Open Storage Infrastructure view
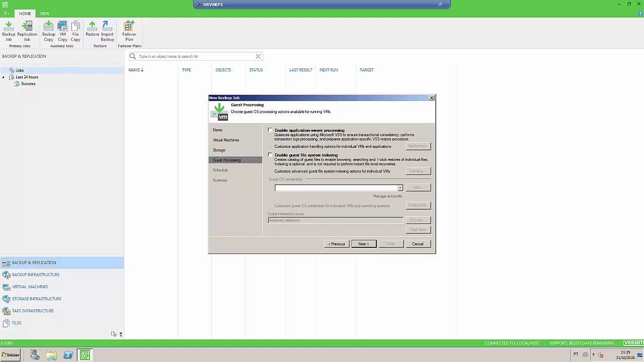 [37, 299]
